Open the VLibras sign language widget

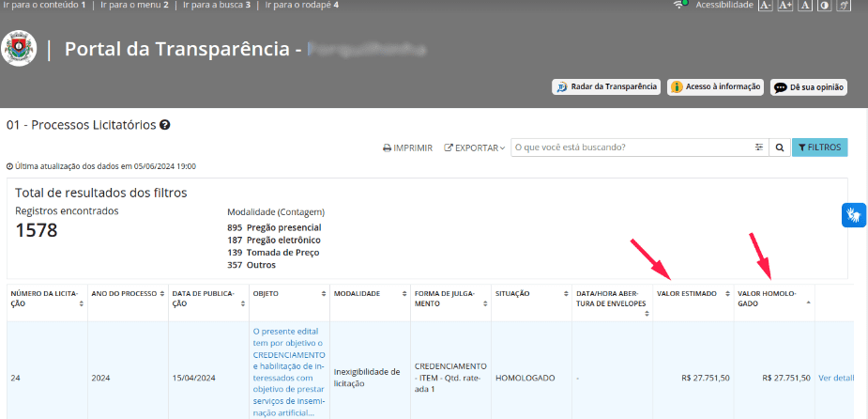point(854,215)
